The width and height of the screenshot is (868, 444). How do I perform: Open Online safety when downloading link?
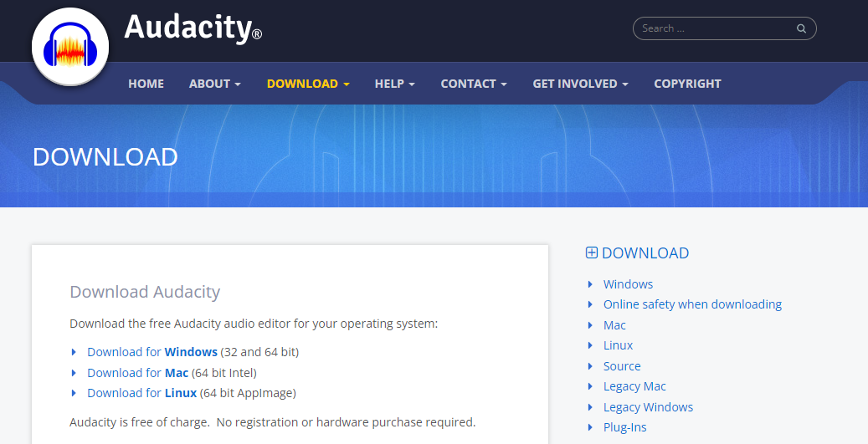pyautogui.click(x=692, y=304)
